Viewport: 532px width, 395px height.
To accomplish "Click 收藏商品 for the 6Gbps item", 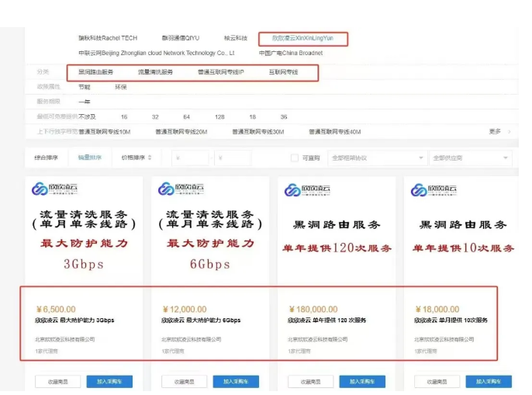I will coord(185,382).
